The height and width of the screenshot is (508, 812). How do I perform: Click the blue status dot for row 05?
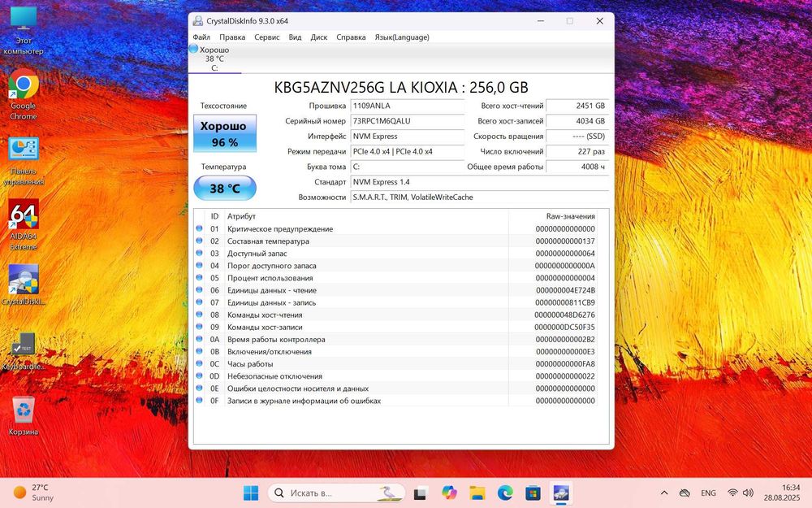199,277
